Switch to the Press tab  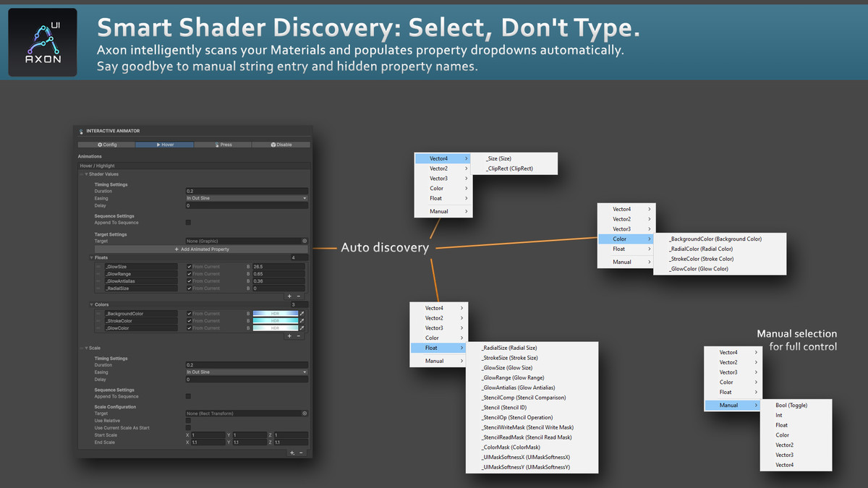coord(223,145)
